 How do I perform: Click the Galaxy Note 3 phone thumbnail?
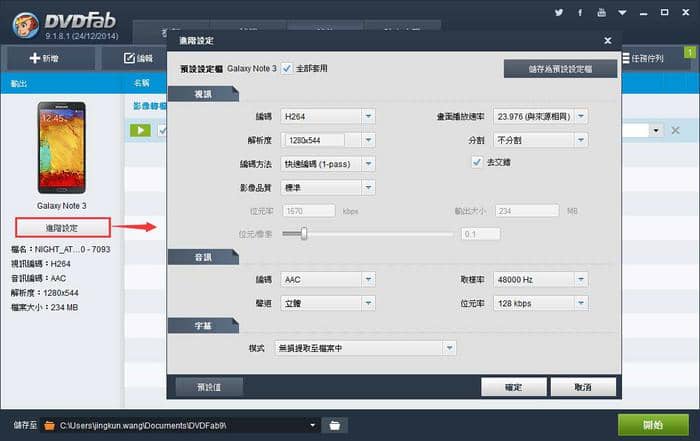pos(62,147)
